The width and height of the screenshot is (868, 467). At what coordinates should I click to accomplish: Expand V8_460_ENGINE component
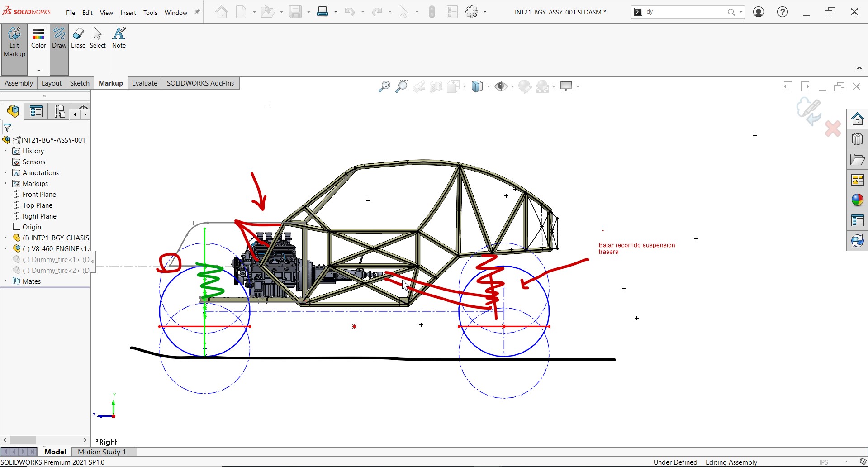pyautogui.click(x=5, y=248)
